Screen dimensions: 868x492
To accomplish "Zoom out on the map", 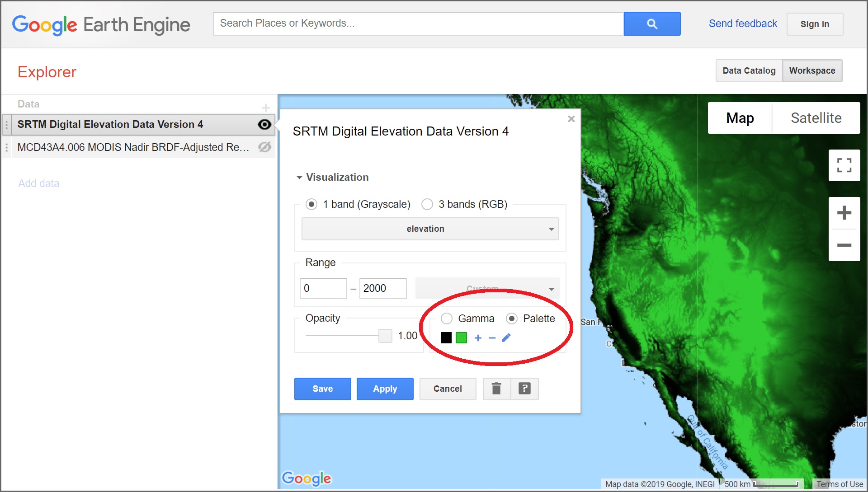I will point(844,245).
